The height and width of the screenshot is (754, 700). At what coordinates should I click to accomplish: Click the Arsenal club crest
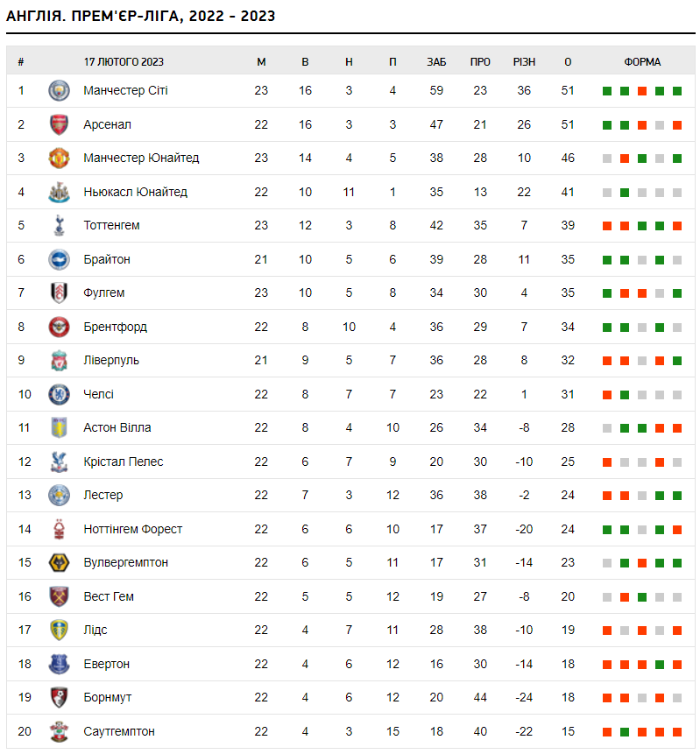(x=59, y=124)
